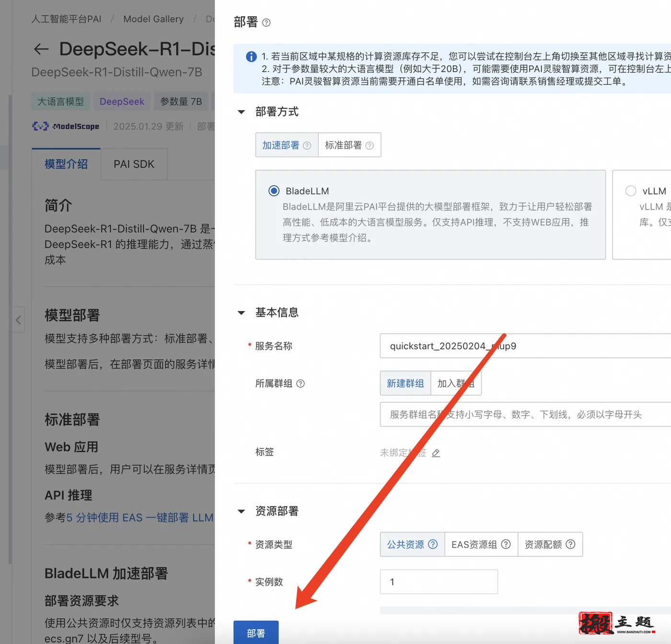Collapse the 基本信息 section
Viewport: 671px width, 644px height.
(242, 313)
